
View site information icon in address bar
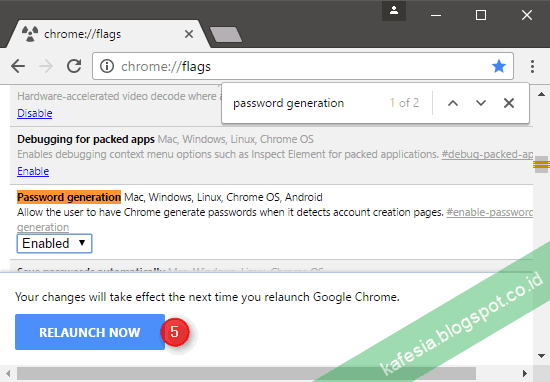[x=107, y=66]
